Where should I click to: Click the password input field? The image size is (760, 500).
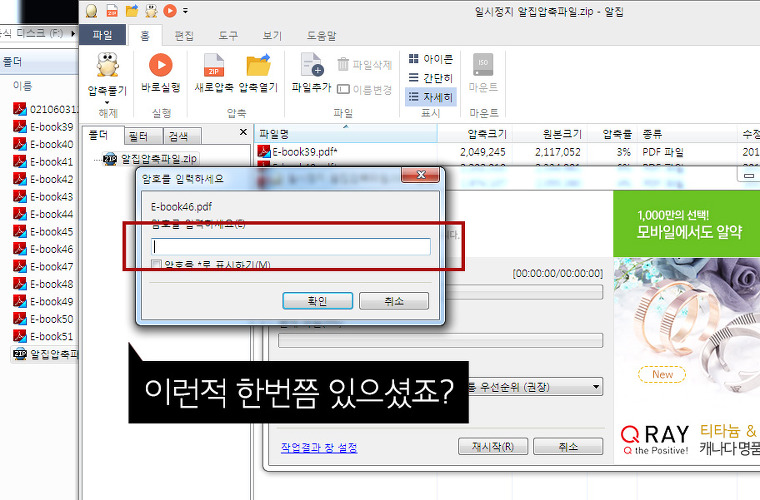(x=290, y=246)
